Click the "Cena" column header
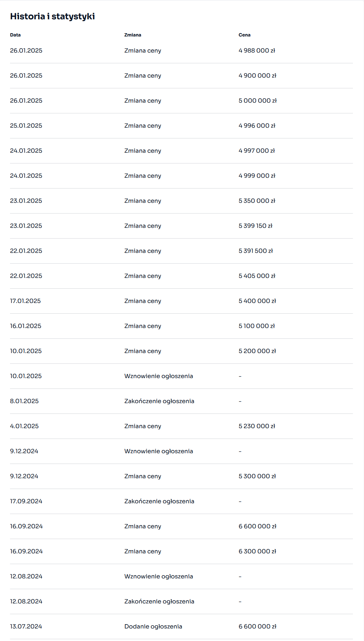The width and height of the screenshot is (364, 641). [x=244, y=35]
